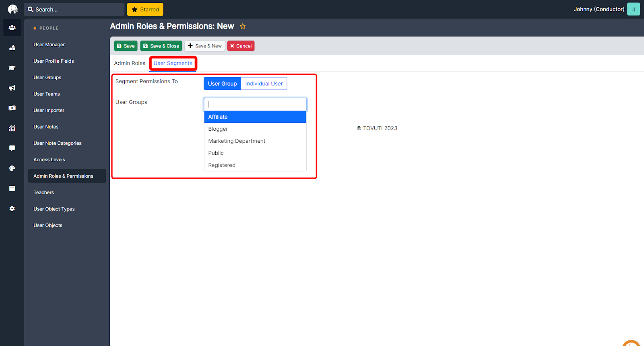
Task: Select User Group segment option
Action: [x=222, y=84]
